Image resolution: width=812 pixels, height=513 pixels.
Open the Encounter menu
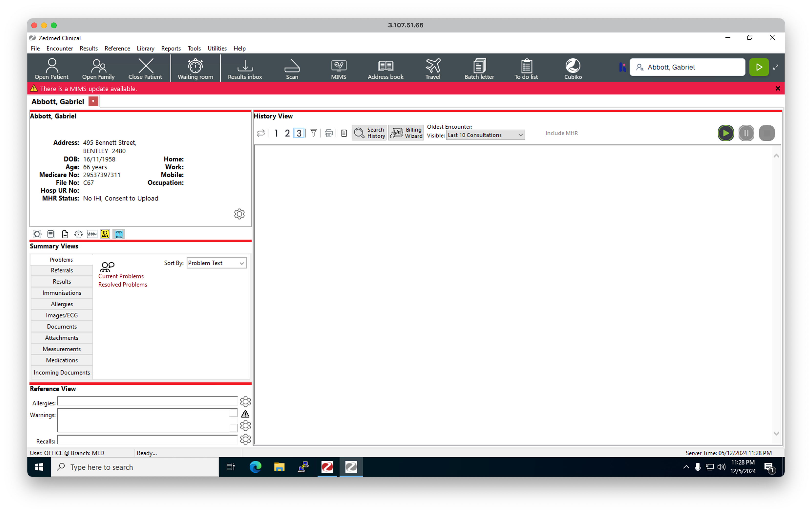(x=60, y=48)
